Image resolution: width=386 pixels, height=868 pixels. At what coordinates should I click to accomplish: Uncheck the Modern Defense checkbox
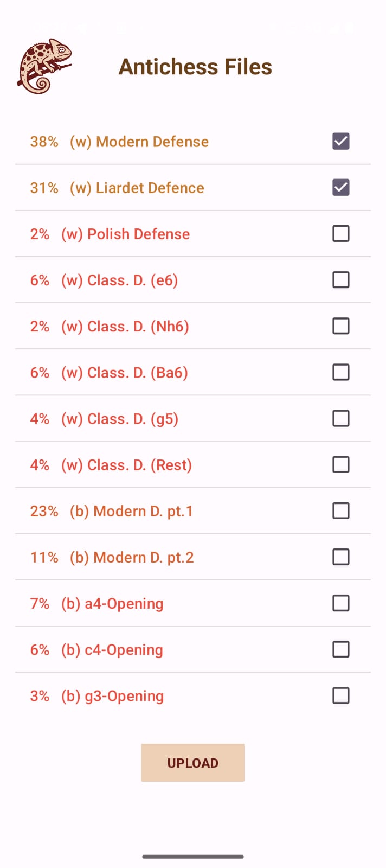pyautogui.click(x=340, y=142)
